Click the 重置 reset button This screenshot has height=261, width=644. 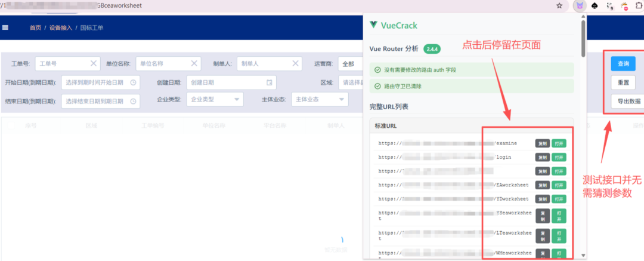623,82
